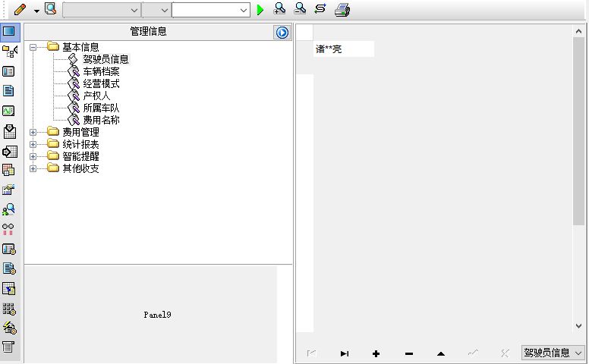Click the green run arrow button
This screenshot has width=589, height=364.
(x=260, y=10)
